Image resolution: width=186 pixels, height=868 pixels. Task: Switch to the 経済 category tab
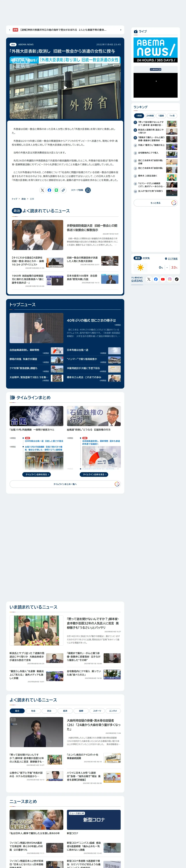coord(65,711)
